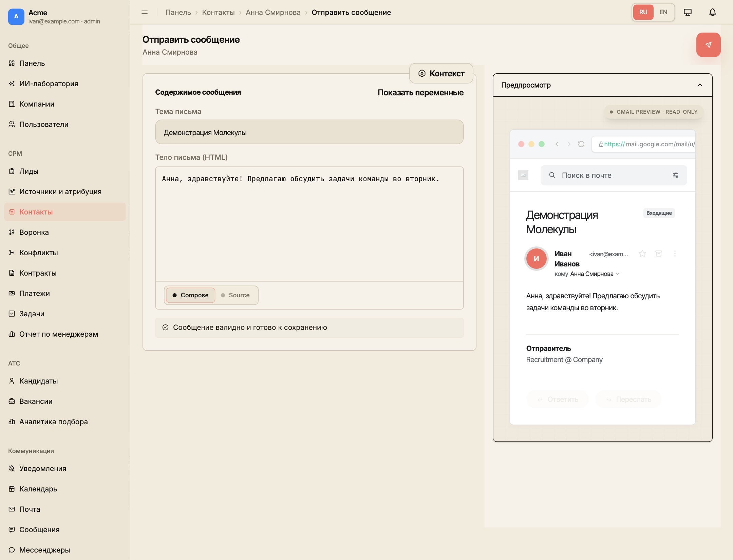
Task: Click the Ответить button in preview
Action: 558,399
